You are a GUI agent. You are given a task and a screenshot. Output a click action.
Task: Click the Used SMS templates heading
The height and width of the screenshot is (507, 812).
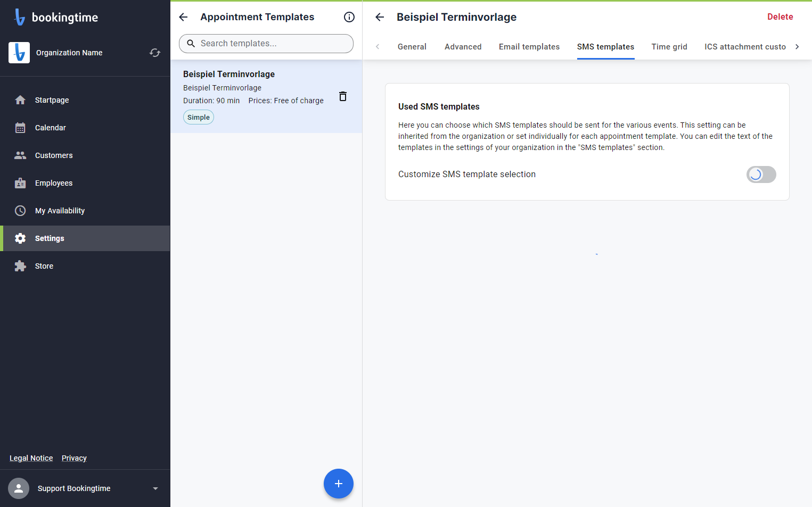tap(439, 106)
